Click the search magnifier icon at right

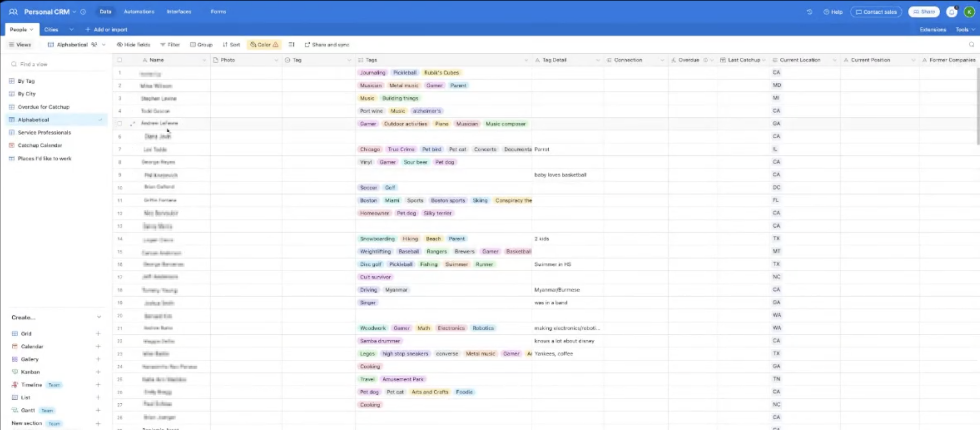(x=971, y=44)
